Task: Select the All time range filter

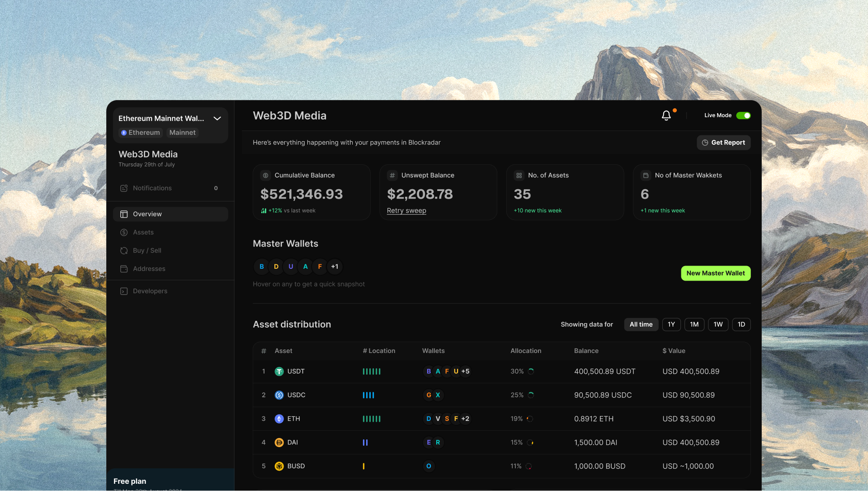Action: [x=641, y=324]
